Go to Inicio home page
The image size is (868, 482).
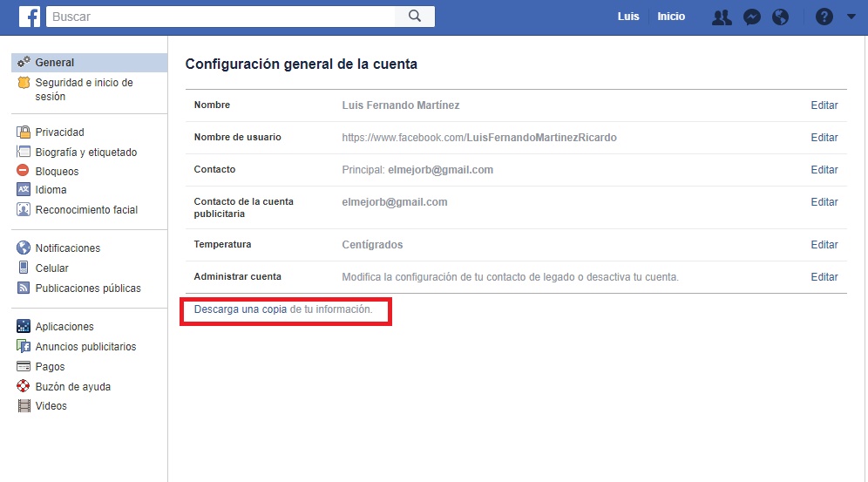point(671,17)
